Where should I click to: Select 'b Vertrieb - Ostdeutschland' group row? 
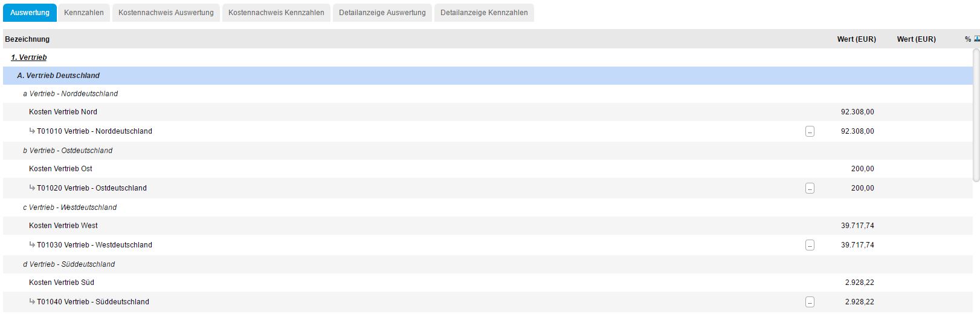click(488, 151)
